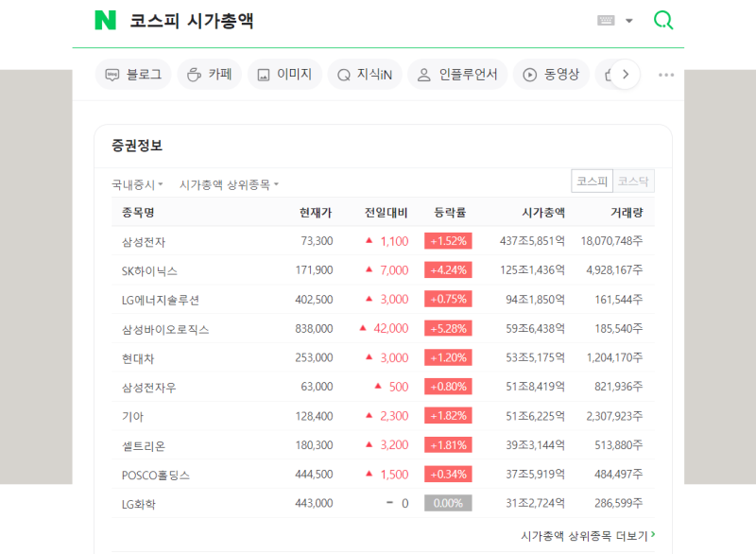Click the 286,599주 trading volume

(619, 503)
